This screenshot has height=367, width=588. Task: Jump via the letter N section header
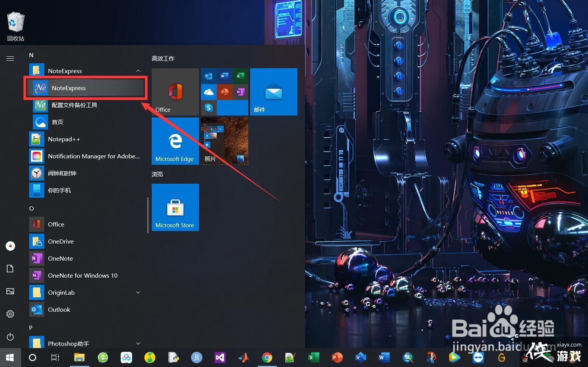31,55
